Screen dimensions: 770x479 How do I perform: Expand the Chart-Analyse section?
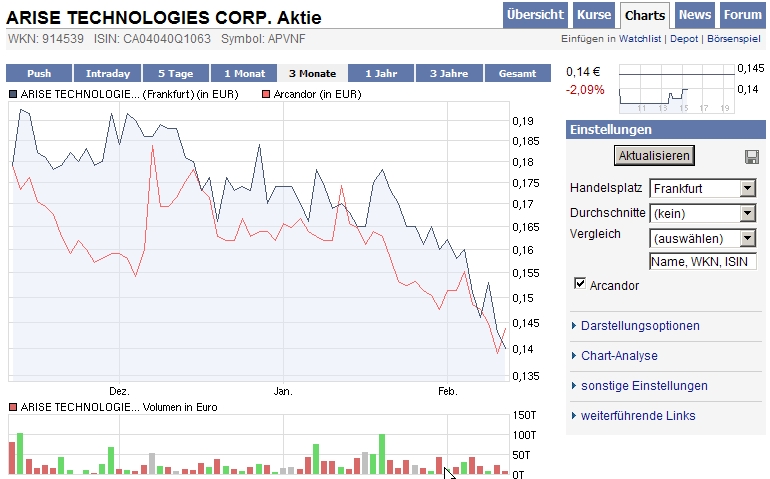point(619,356)
